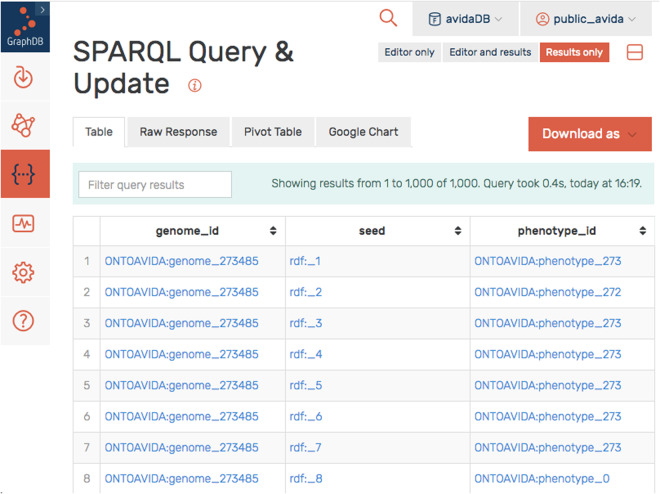Toggle the view orientation layout icon

tap(635, 52)
